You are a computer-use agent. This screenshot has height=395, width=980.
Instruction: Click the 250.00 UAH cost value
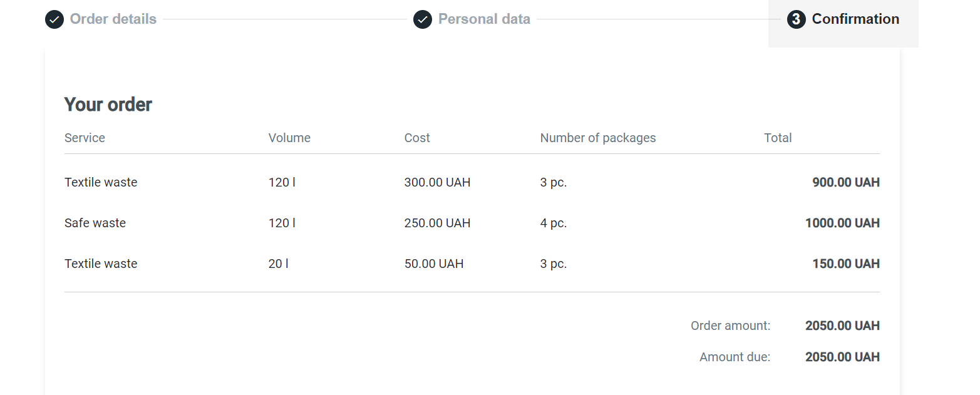[437, 223]
